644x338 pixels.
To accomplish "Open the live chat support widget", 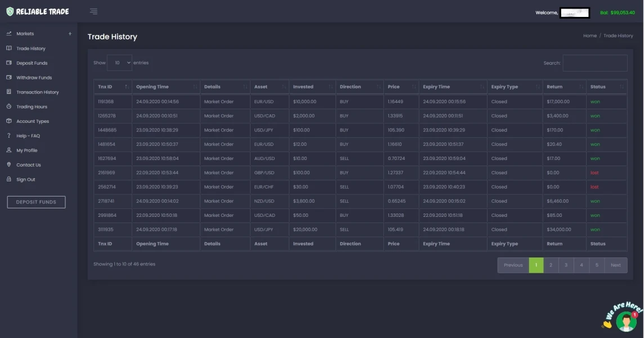I will 625,321.
